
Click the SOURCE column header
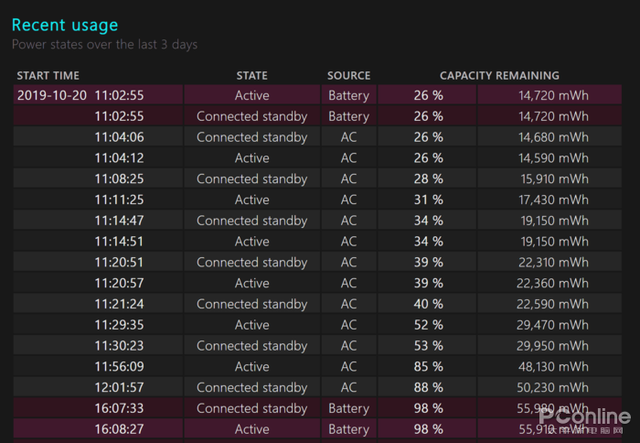pyautogui.click(x=348, y=75)
